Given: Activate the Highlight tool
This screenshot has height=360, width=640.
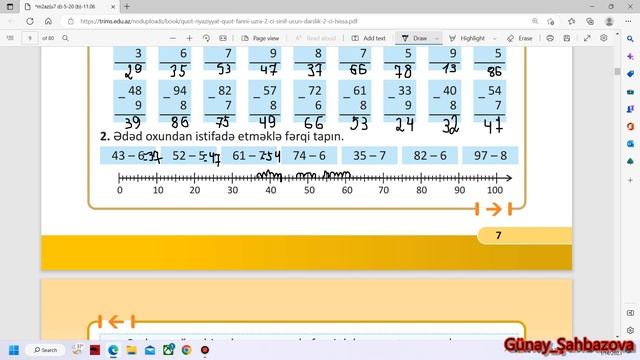Looking at the screenshot, I should (x=467, y=38).
